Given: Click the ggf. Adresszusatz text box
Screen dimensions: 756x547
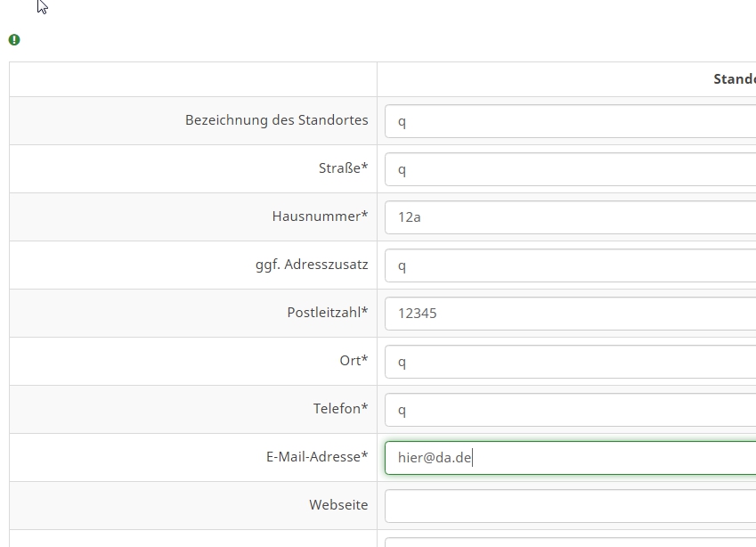Looking at the screenshot, I should (571, 265).
